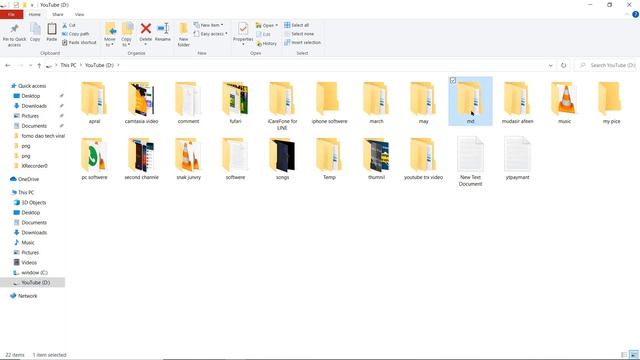Click Select none in the ribbon
This screenshot has height=360, width=640.
click(299, 34)
